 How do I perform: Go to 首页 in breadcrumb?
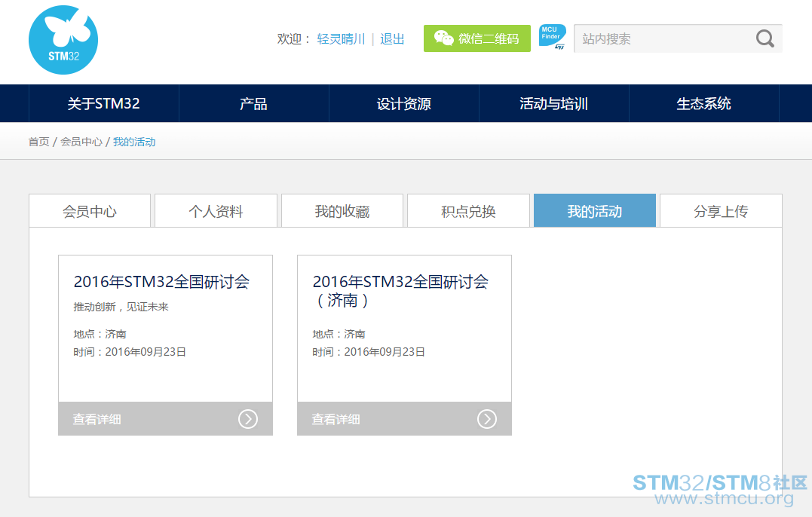(x=39, y=142)
